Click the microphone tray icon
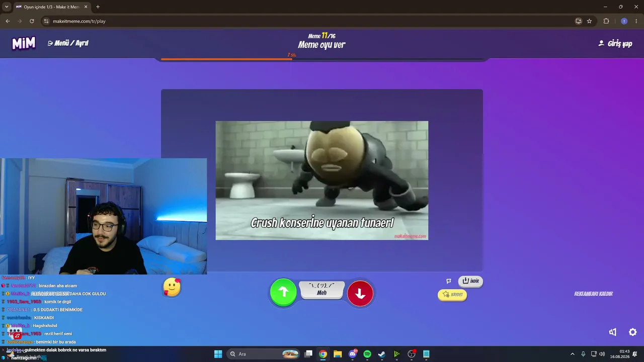Screen dimensions: 644x362 (x=583, y=354)
